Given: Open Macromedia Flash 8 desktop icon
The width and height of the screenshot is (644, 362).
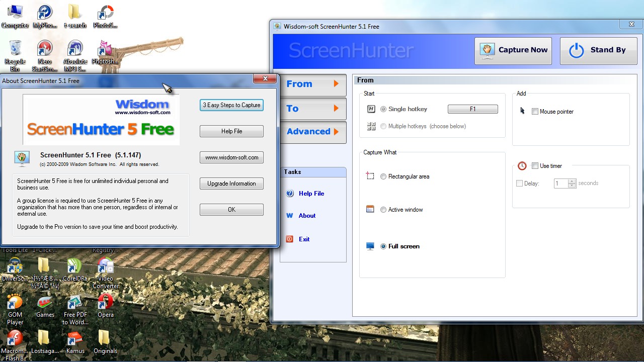Looking at the screenshot, I should pos(15,345).
